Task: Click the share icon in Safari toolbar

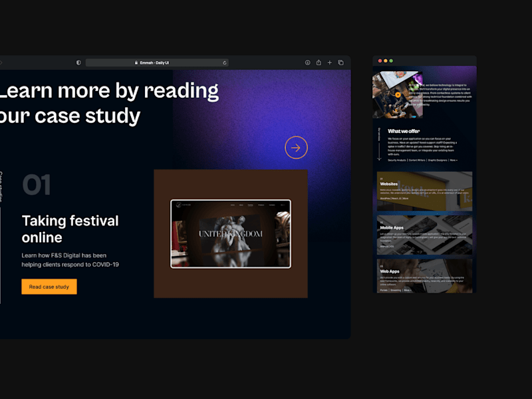Action: (319, 63)
